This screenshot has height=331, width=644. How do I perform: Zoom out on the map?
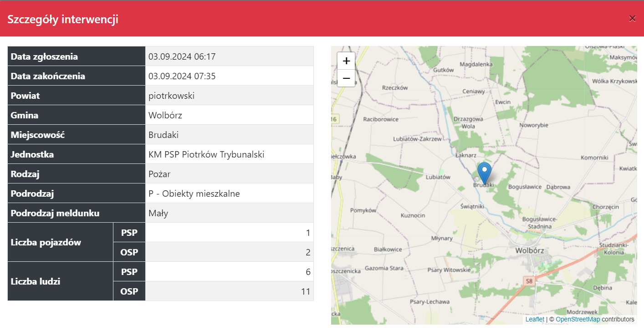coord(346,78)
